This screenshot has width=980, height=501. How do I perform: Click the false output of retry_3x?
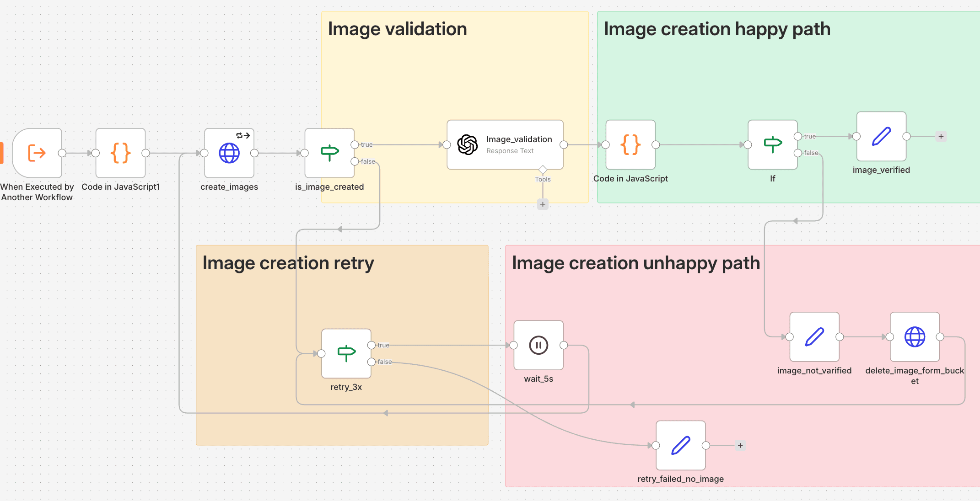click(372, 362)
